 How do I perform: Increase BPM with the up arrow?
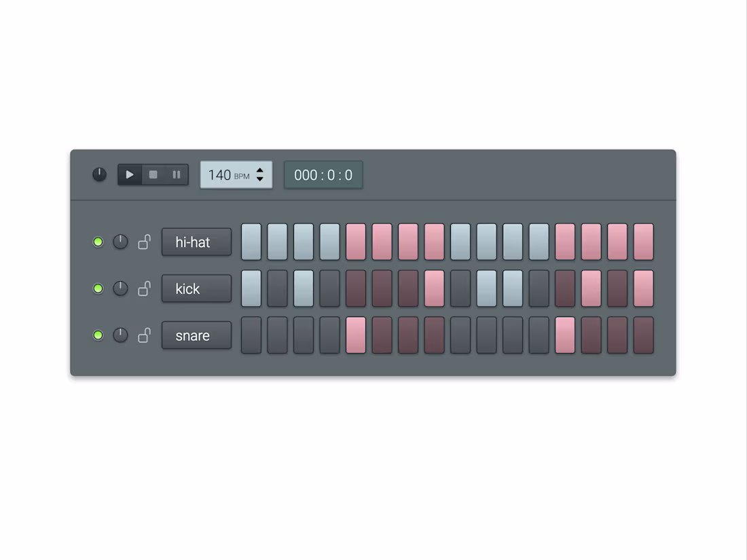point(259,170)
